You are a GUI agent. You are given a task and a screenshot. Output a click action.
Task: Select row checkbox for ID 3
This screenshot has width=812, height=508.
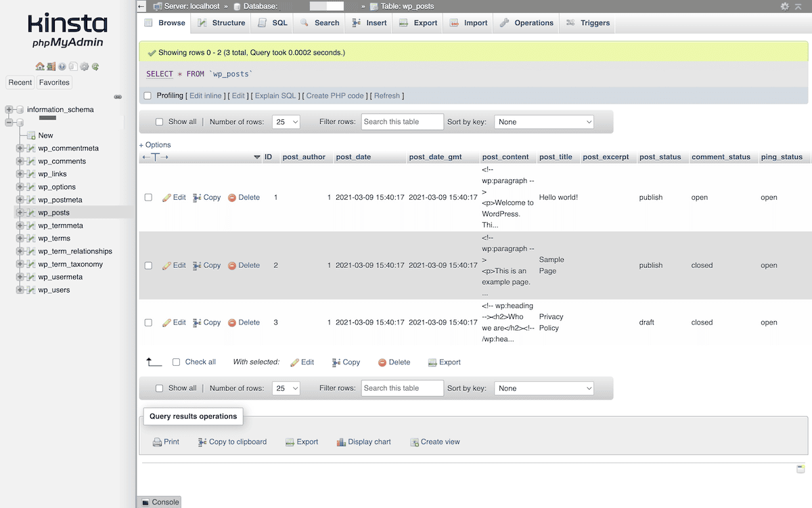click(x=148, y=323)
